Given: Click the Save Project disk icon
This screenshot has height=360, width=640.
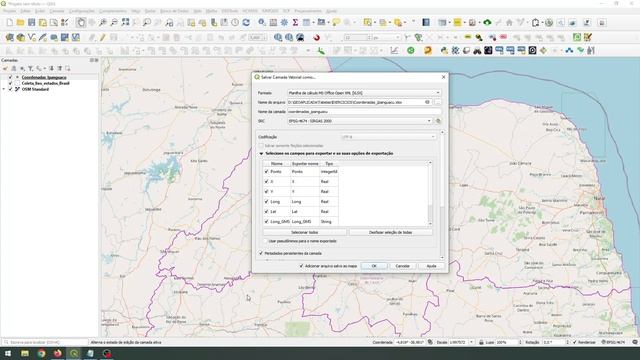Looking at the screenshot, I should click(x=31, y=23).
